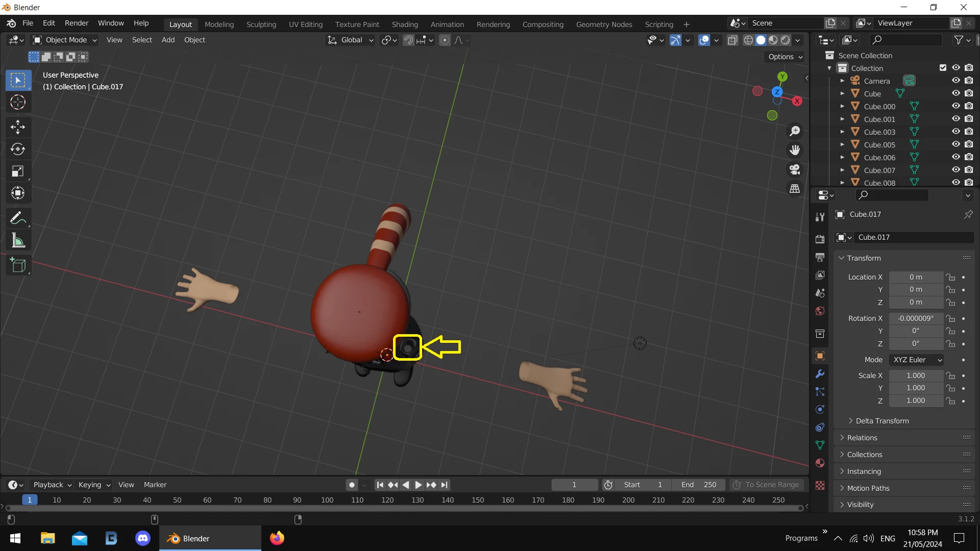Switch to the Sculpting workspace tab

261,24
